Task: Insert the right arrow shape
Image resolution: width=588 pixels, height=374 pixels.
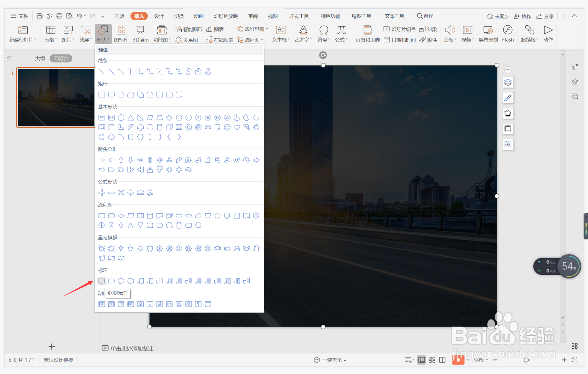Action: (101, 160)
